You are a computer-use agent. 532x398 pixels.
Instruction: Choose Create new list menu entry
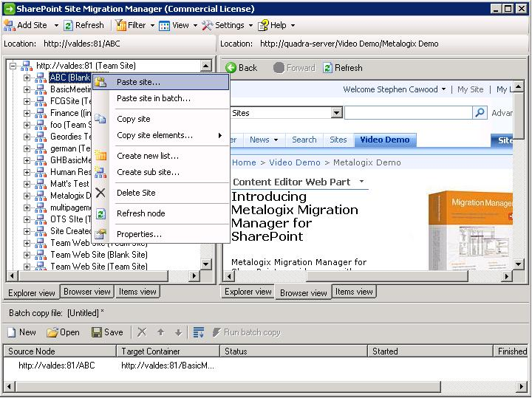click(x=148, y=156)
